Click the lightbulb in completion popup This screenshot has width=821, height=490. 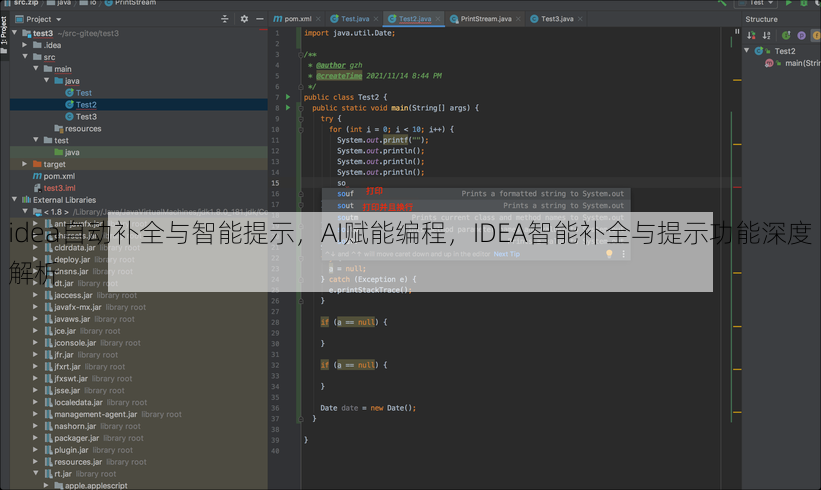[x=609, y=254]
